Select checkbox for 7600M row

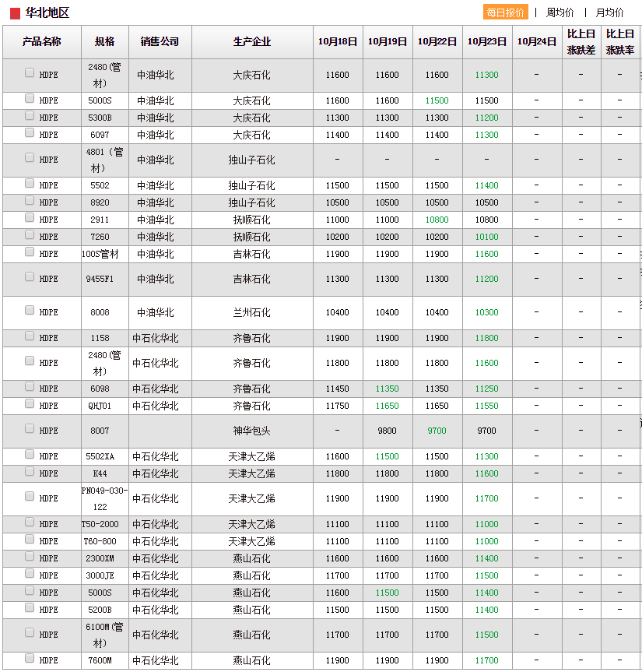click(29, 658)
